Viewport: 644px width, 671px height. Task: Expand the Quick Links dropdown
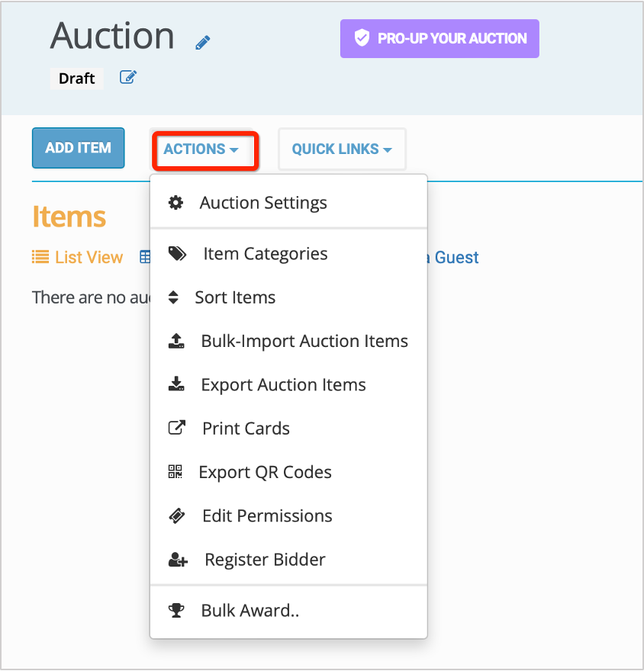[x=342, y=149]
